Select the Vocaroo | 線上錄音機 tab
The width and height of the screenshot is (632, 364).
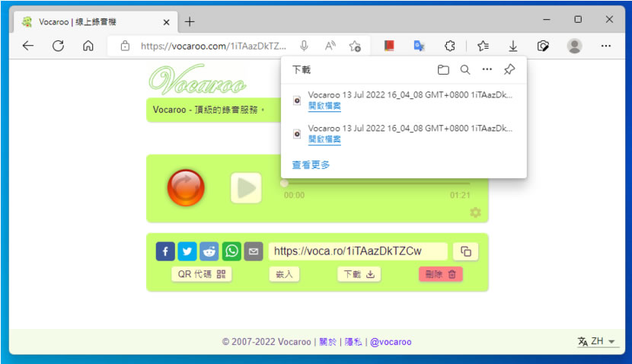(x=95, y=22)
